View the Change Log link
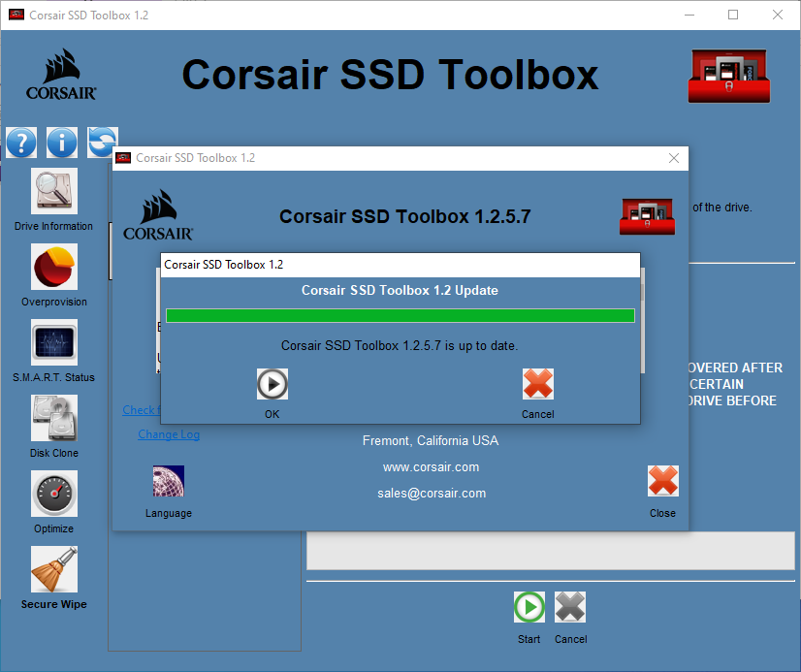The width and height of the screenshot is (801, 672). coord(169,433)
